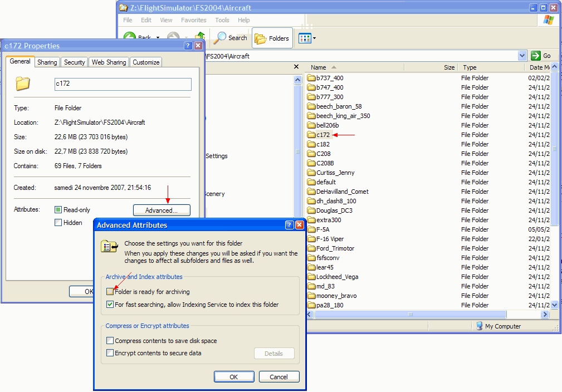The width and height of the screenshot is (562, 392).
Task: Open the File menu
Action: (128, 20)
